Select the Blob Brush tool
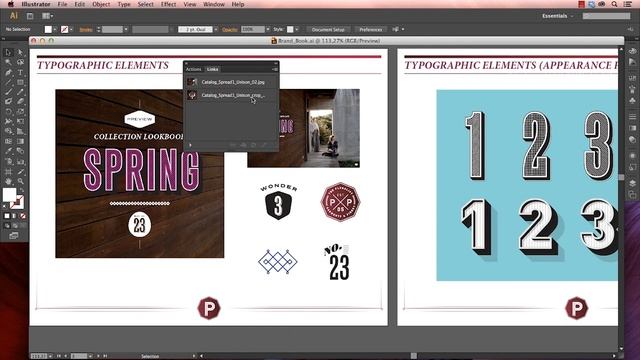The height and width of the screenshot is (360, 640). point(8,101)
